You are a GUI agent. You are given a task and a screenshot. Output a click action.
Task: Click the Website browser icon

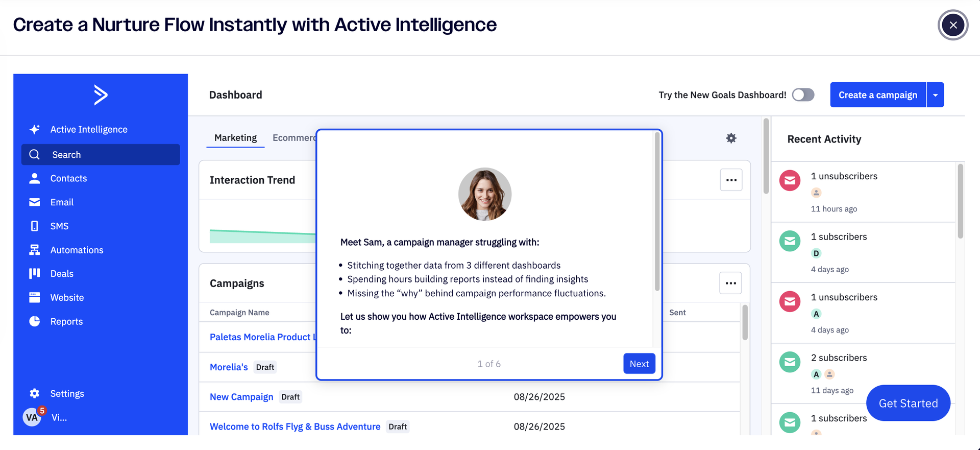click(x=34, y=297)
